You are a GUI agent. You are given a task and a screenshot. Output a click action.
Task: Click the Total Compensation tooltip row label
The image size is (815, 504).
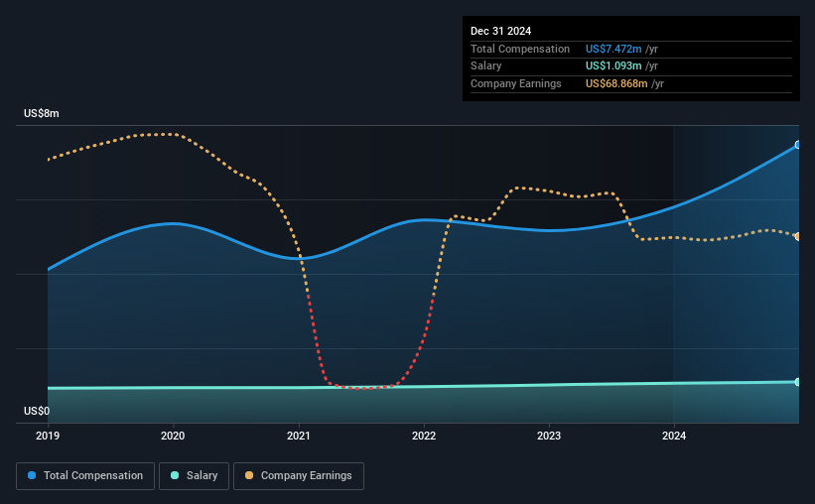520,49
